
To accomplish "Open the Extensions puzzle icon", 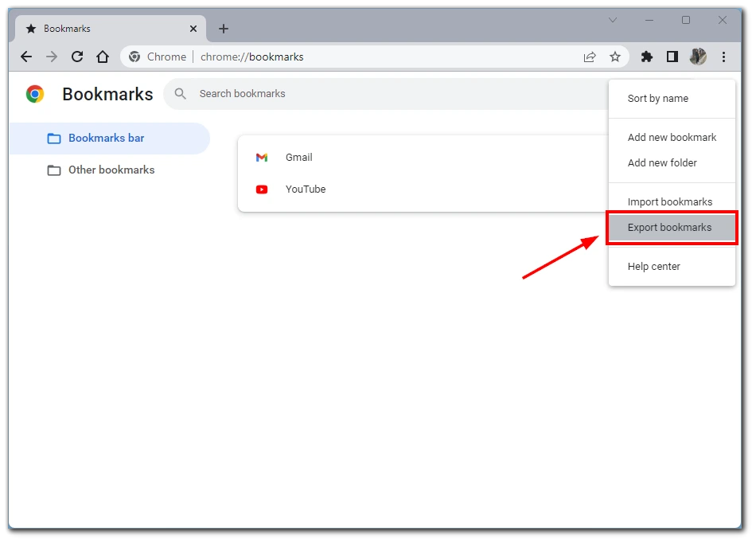I will tap(647, 57).
